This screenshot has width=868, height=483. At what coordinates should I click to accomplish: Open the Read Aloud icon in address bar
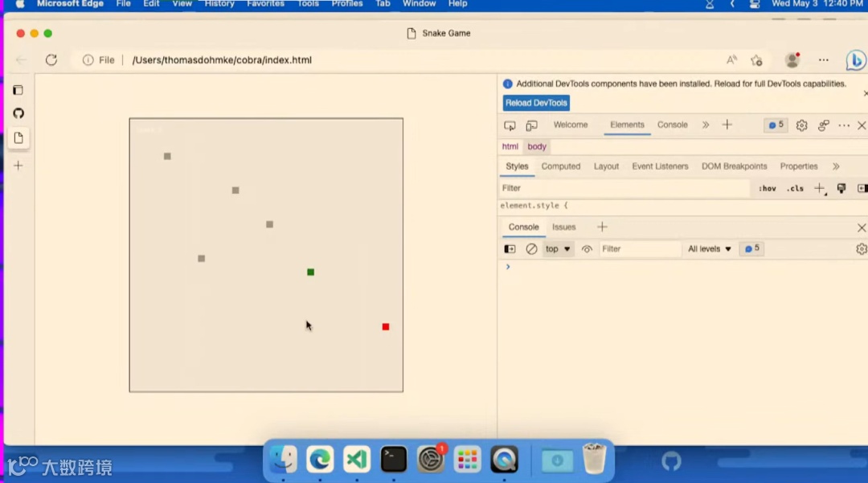pyautogui.click(x=732, y=59)
